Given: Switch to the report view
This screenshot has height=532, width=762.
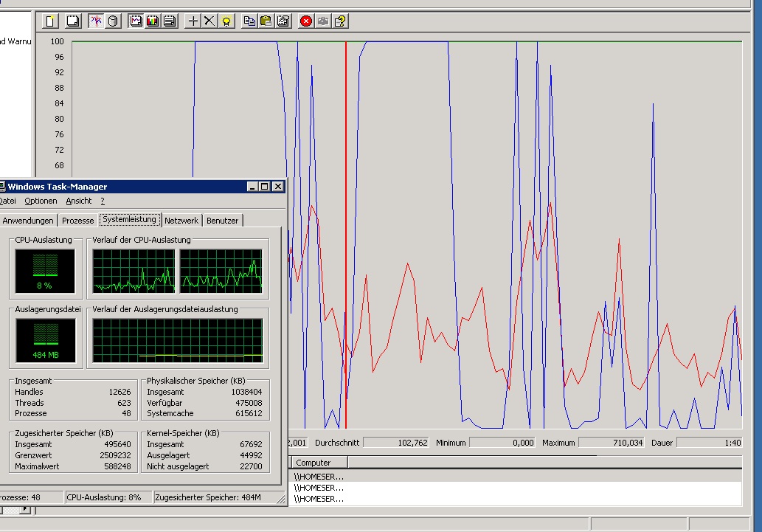Looking at the screenshot, I should point(169,21).
